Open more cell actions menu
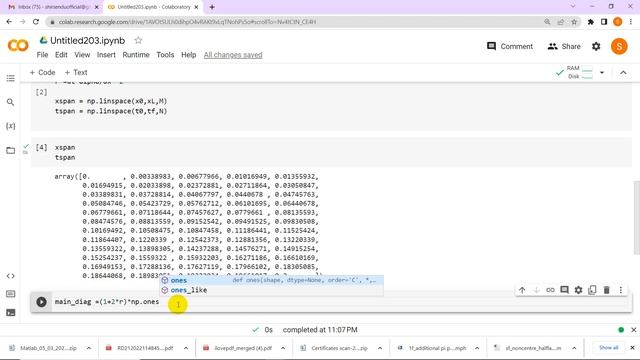640x360 pixels. [x=621, y=290]
